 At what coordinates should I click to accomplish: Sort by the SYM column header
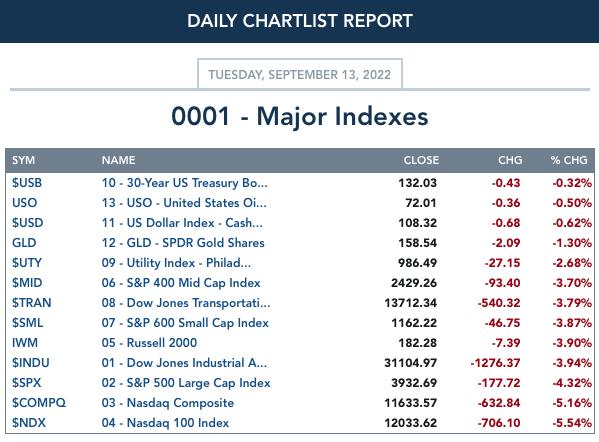[x=23, y=160]
